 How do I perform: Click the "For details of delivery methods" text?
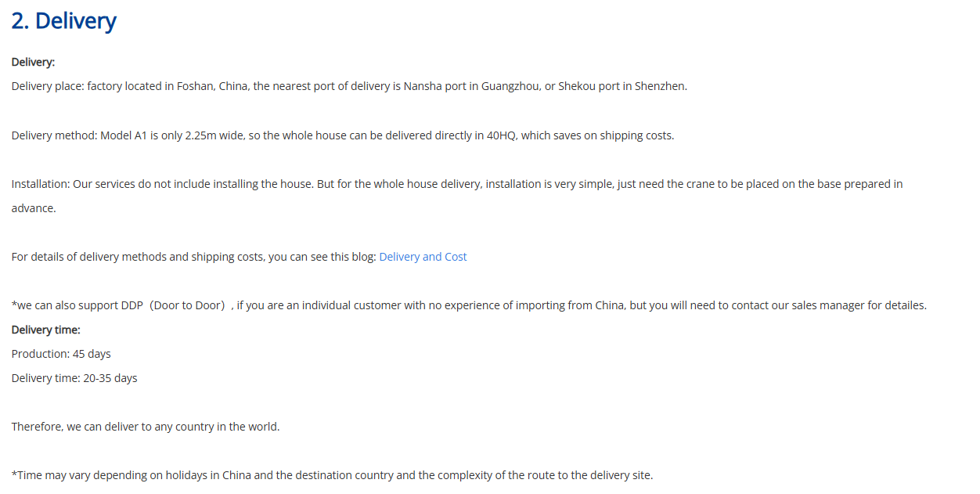pos(193,257)
